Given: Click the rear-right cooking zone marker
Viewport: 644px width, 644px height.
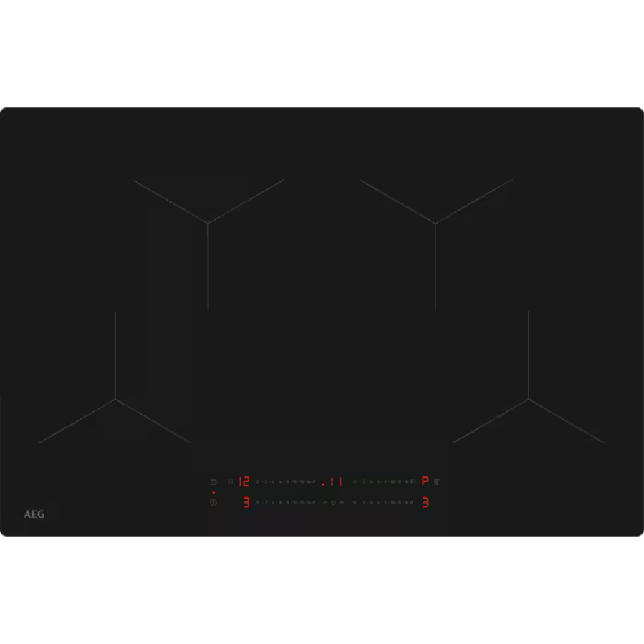Looking at the screenshot, I should 436,223.
